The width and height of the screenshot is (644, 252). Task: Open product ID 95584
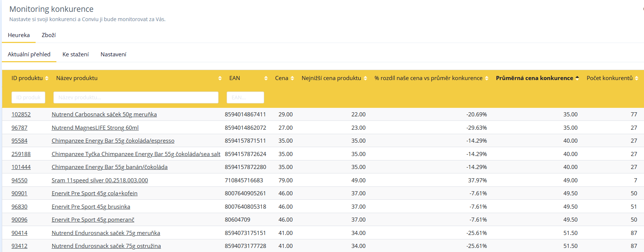(x=19, y=141)
